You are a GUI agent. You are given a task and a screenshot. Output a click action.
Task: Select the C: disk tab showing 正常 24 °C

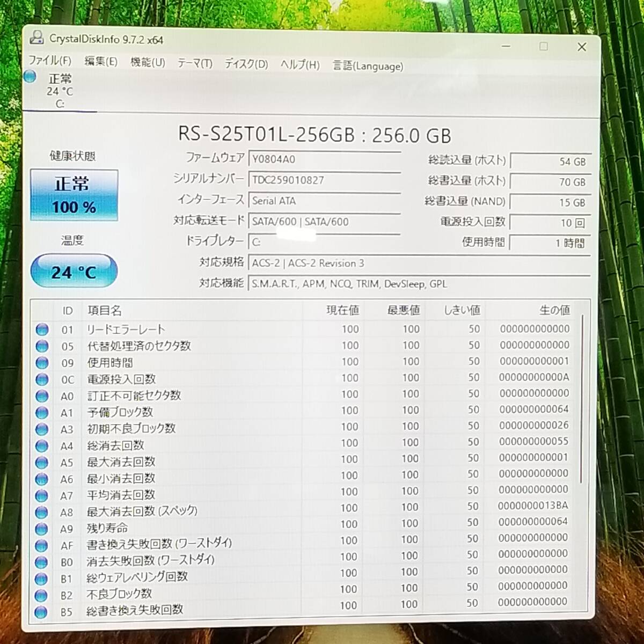click(60, 91)
